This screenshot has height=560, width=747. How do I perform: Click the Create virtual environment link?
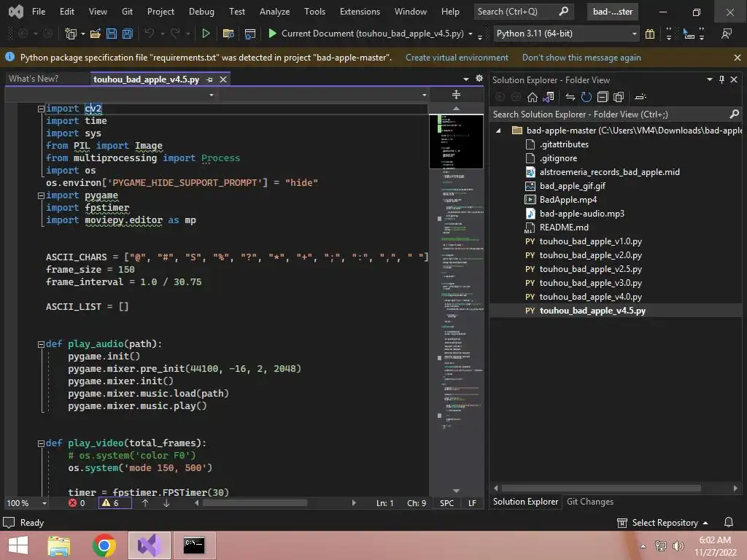[457, 58]
